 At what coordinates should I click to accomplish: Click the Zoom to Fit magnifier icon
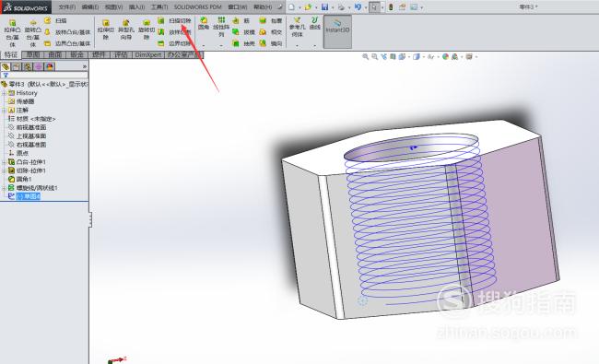pos(366,56)
